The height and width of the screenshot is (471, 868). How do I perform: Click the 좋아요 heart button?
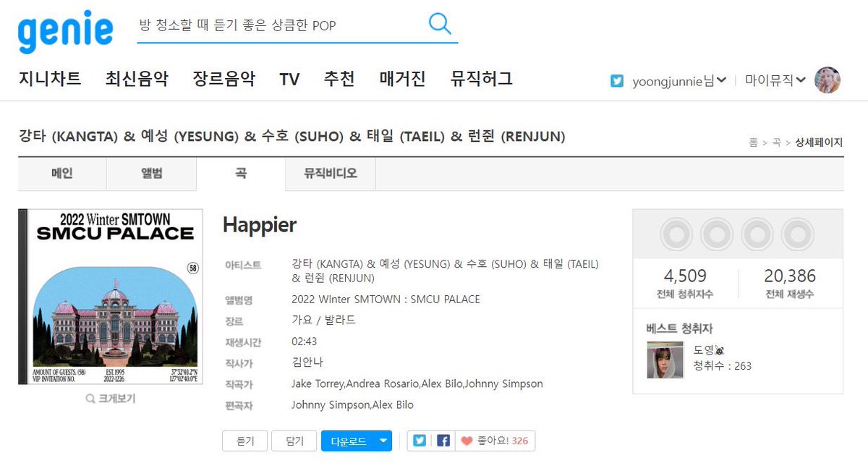467,441
